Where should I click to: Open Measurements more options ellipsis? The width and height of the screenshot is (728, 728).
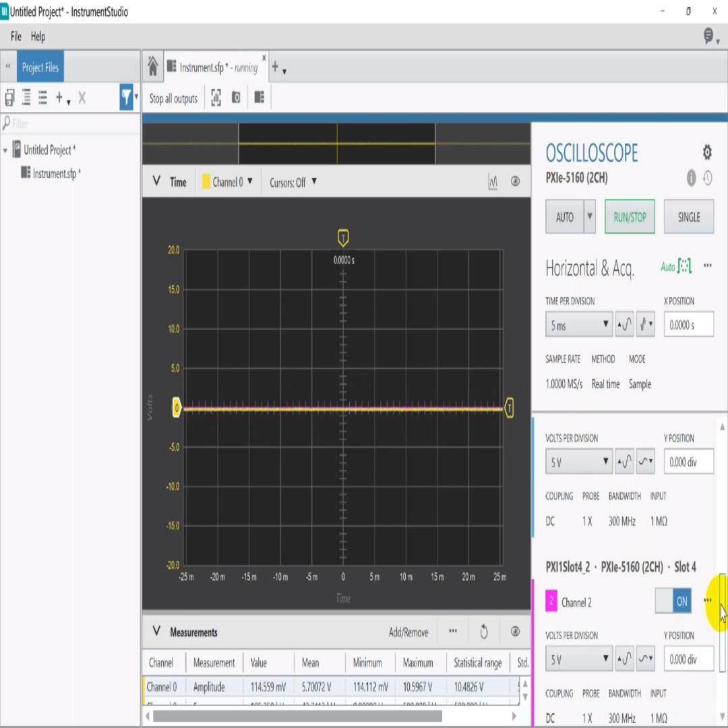point(453,631)
